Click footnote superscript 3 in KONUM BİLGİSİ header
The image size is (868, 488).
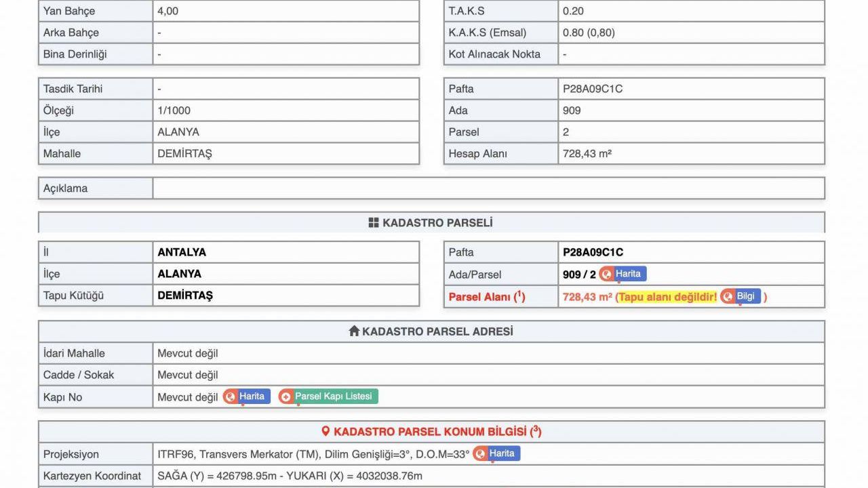click(536, 429)
